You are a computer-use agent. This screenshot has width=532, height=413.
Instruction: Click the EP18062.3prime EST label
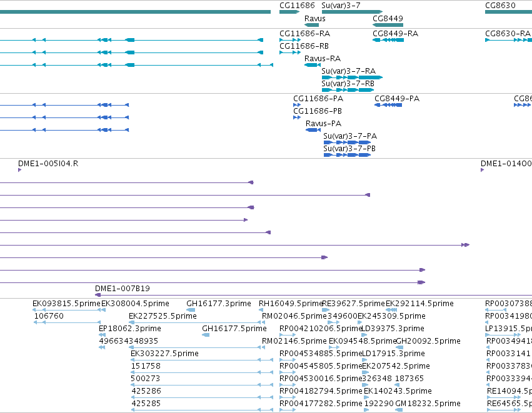pos(129,329)
